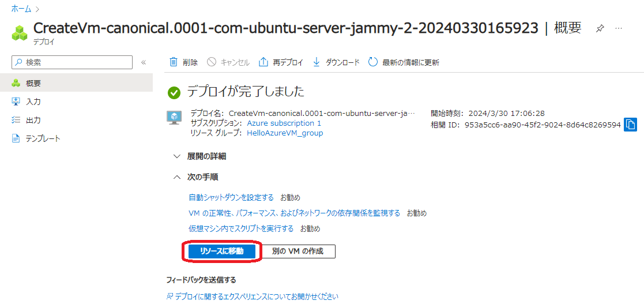Select 概要 in the left menu
The width and height of the screenshot is (644, 308).
point(77,84)
